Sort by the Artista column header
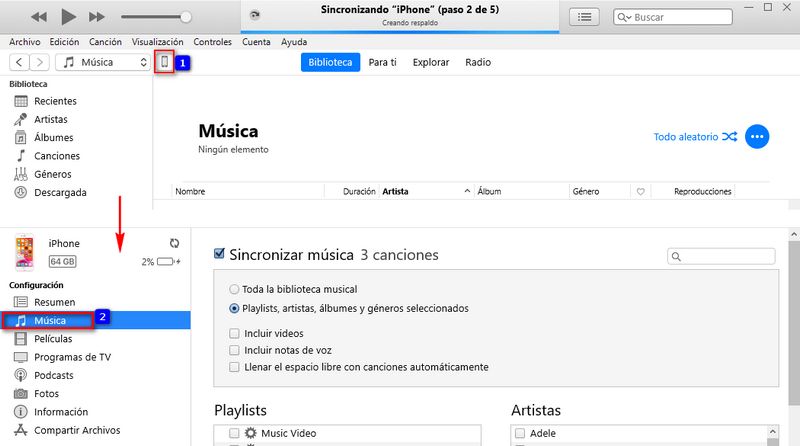 [395, 191]
